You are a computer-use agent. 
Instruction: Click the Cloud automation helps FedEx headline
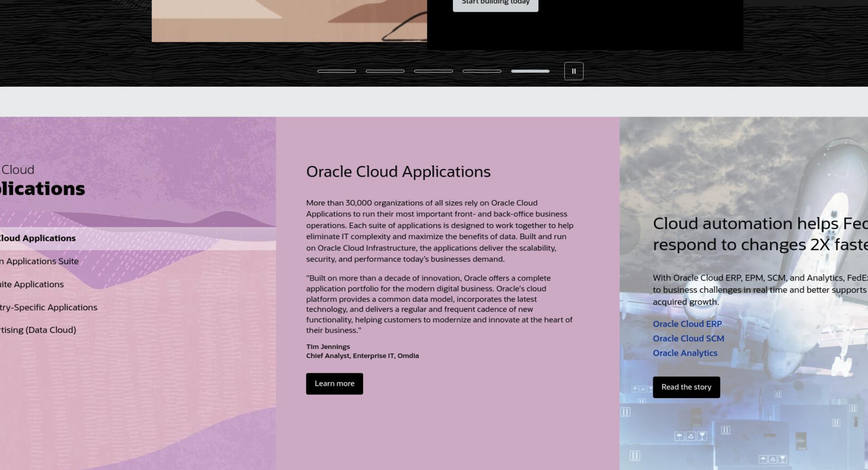pyautogui.click(x=760, y=234)
